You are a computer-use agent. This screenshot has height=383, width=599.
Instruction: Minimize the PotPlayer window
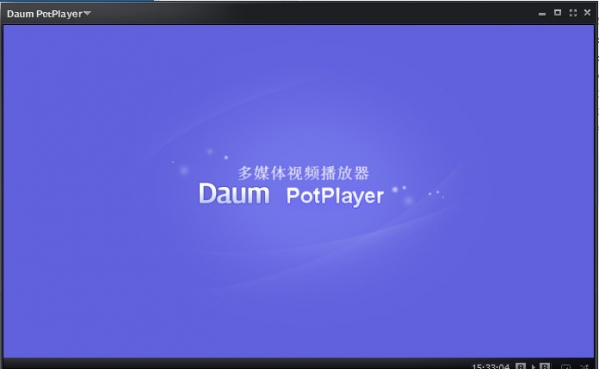click(x=542, y=14)
